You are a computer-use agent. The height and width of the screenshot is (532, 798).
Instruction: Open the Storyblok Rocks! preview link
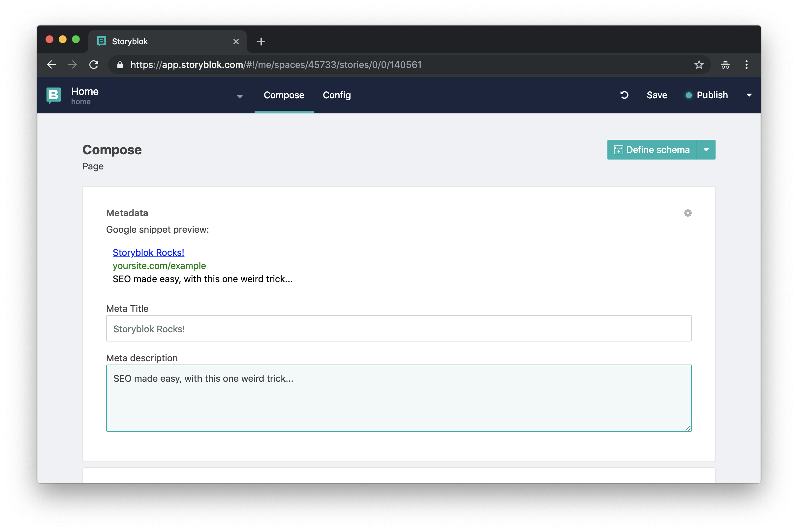[x=148, y=252]
